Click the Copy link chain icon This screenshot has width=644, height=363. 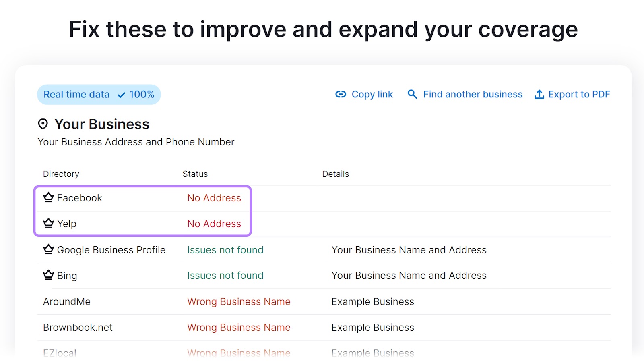[341, 94]
